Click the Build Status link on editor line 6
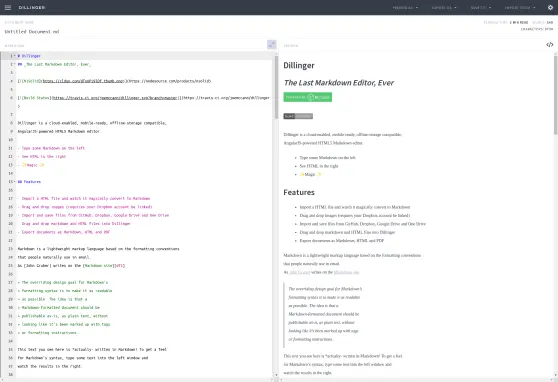The image size is (558, 382). [143, 98]
